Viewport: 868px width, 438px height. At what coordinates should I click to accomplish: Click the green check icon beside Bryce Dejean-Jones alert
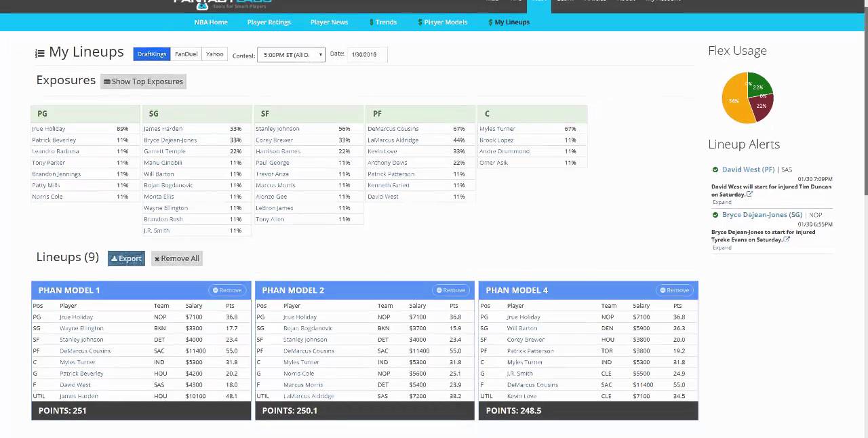(715, 215)
